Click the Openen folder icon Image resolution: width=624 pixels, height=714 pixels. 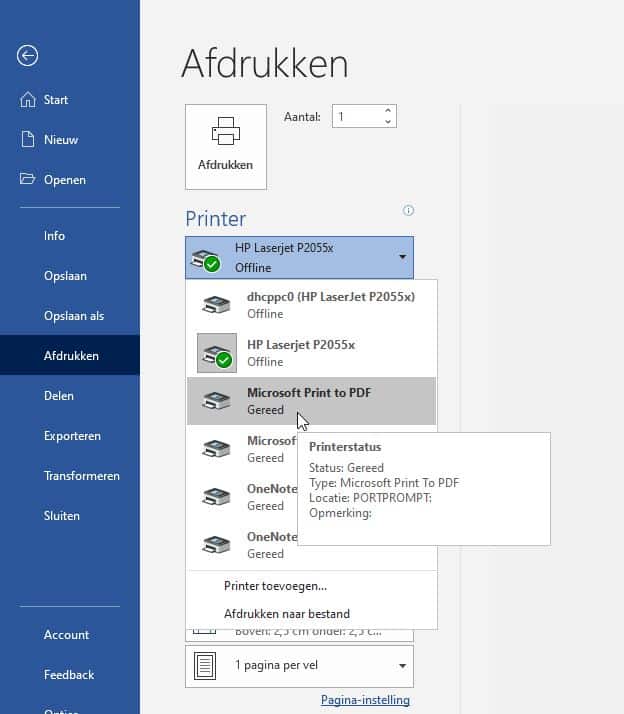pos(27,178)
